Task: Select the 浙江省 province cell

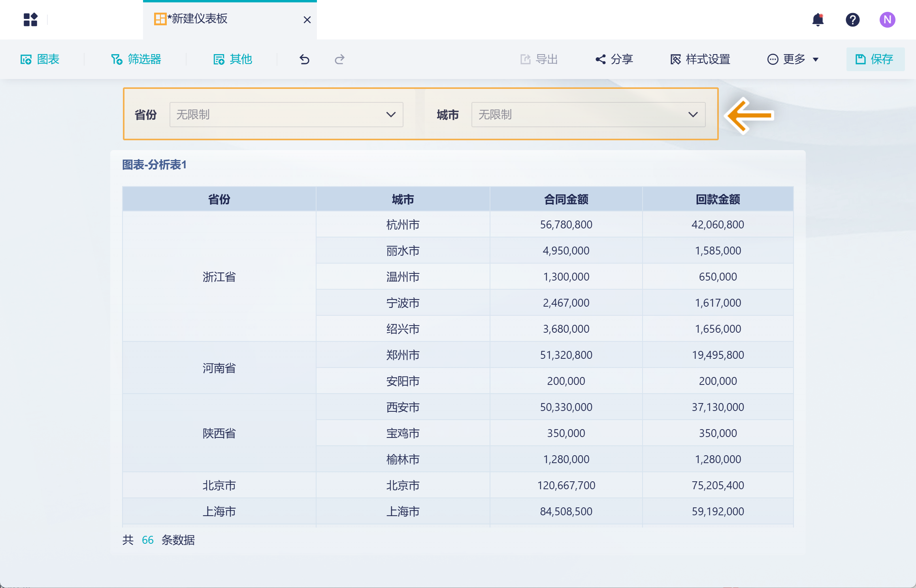Action: pos(219,277)
